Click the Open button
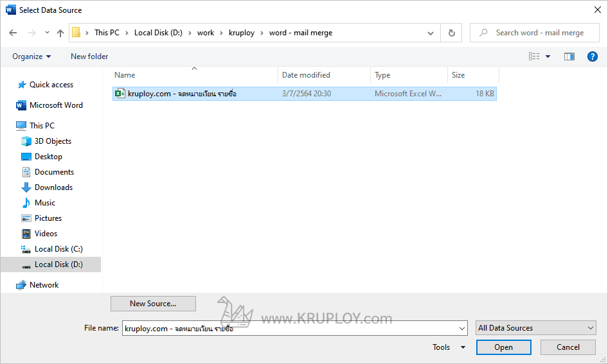The image size is (608, 364). (503, 347)
